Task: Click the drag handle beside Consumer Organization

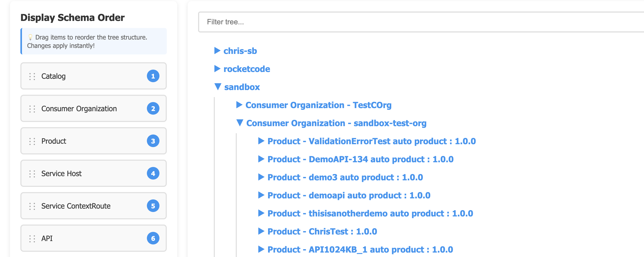Action: tap(32, 109)
